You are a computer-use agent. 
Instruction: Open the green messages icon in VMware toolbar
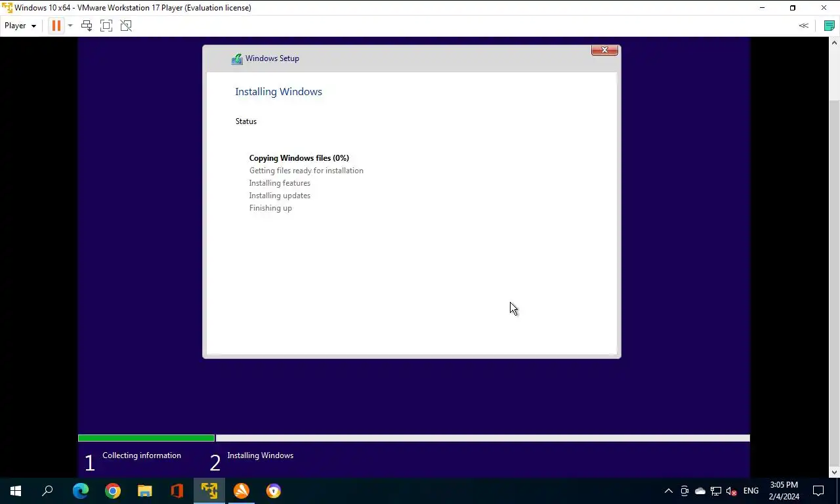coord(829,26)
